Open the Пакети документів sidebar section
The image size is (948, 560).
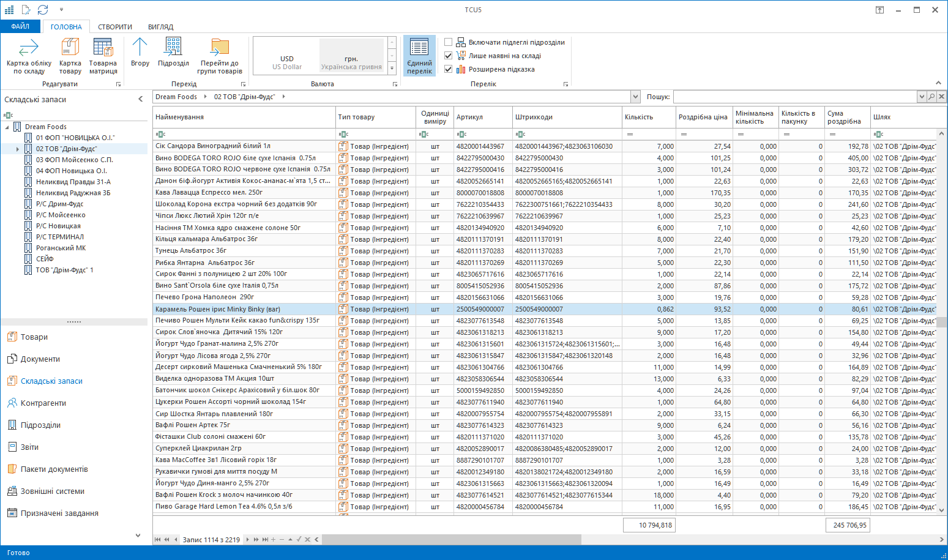[x=54, y=469]
